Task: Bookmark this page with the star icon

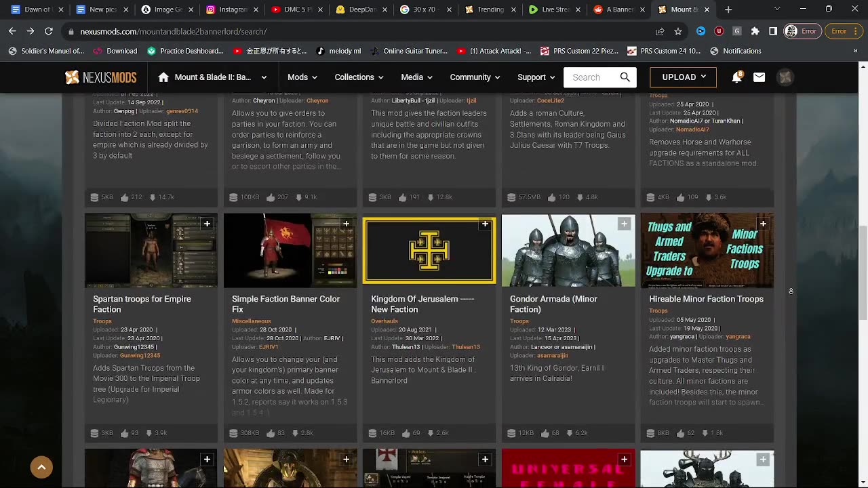Action: click(x=678, y=31)
